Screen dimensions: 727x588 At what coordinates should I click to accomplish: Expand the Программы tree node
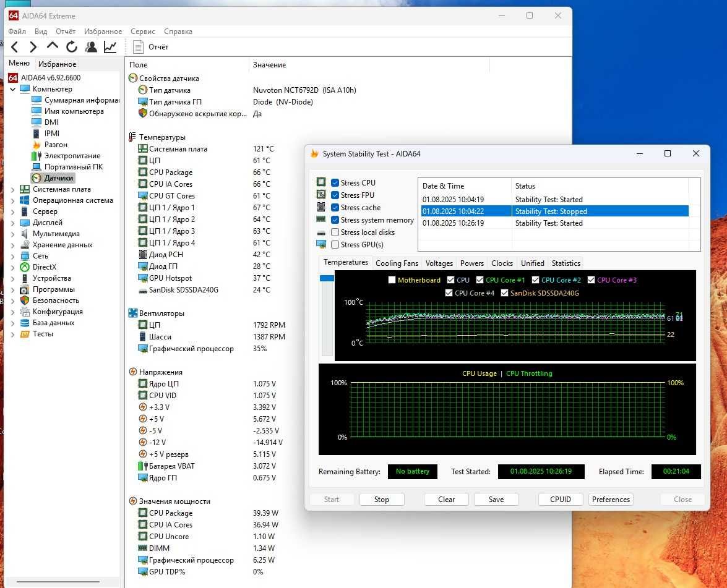click(12, 289)
